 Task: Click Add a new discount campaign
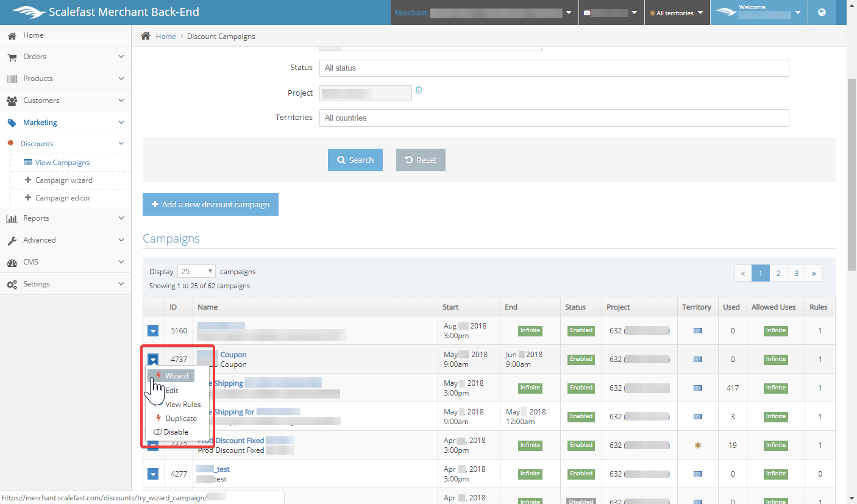pyautogui.click(x=210, y=205)
